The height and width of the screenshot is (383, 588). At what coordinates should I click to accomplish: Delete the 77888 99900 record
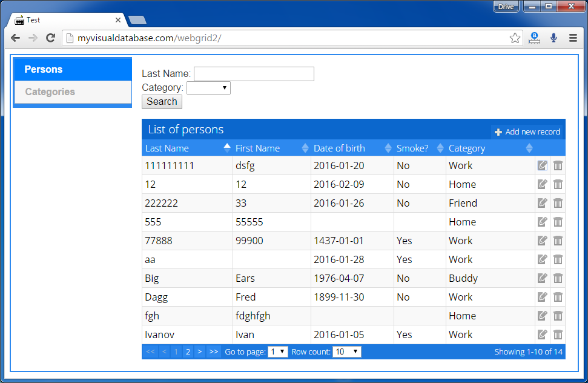pos(558,241)
